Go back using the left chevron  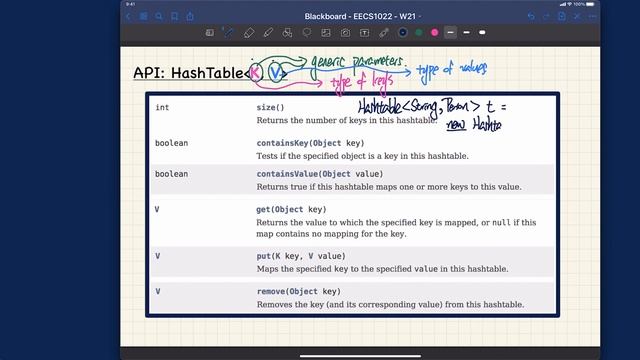pyautogui.click(x=128, y=16)
